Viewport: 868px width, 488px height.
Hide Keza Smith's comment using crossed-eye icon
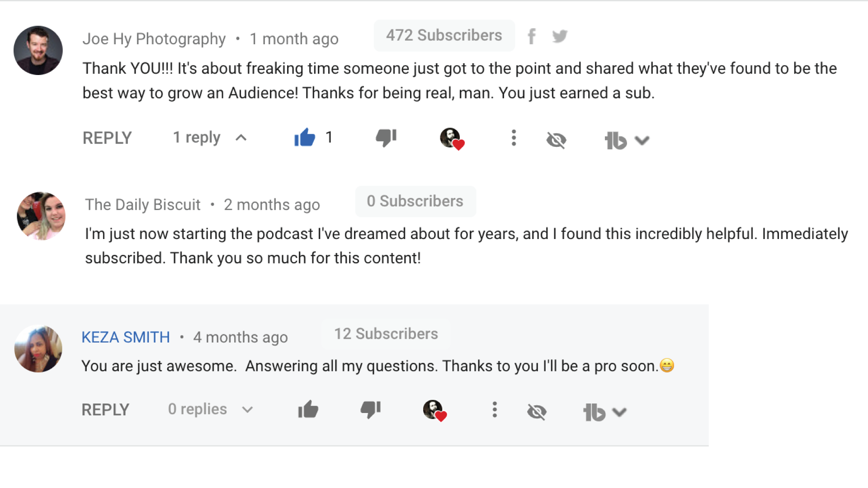[537, 412]
